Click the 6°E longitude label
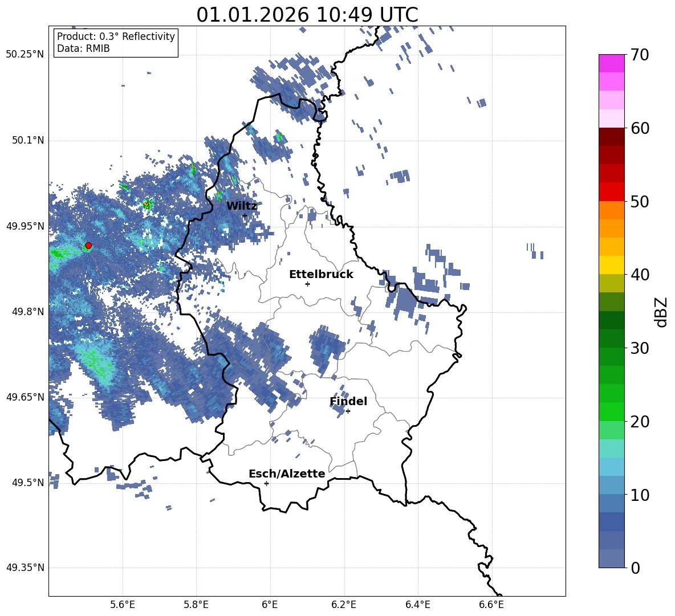Screen dimensions: 675x616 coord(270,605)
